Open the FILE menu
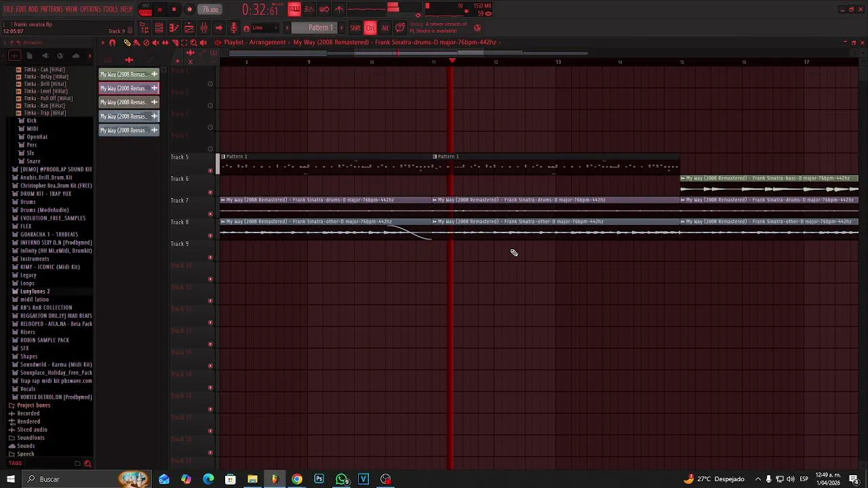 tap(9, 9)
